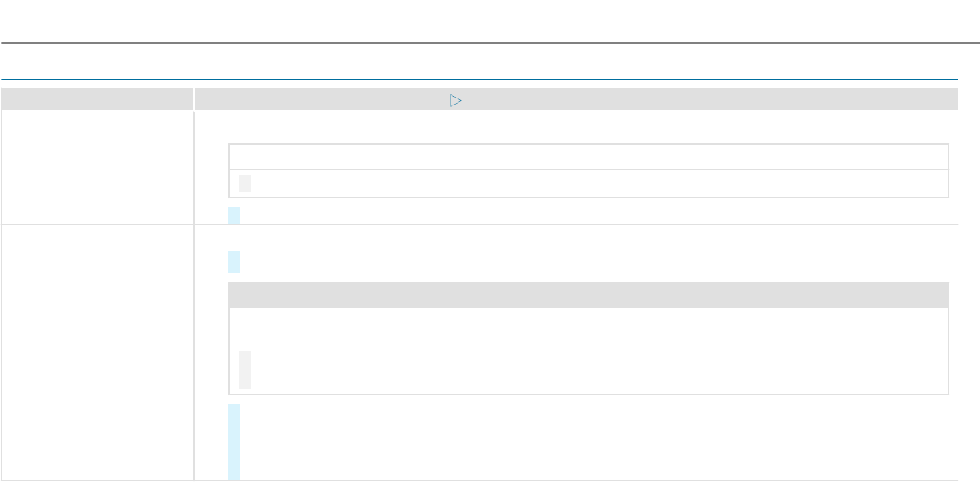The image size is (980, 482).
Task: Click the top row of first inner box
Action: click(588, 157)
